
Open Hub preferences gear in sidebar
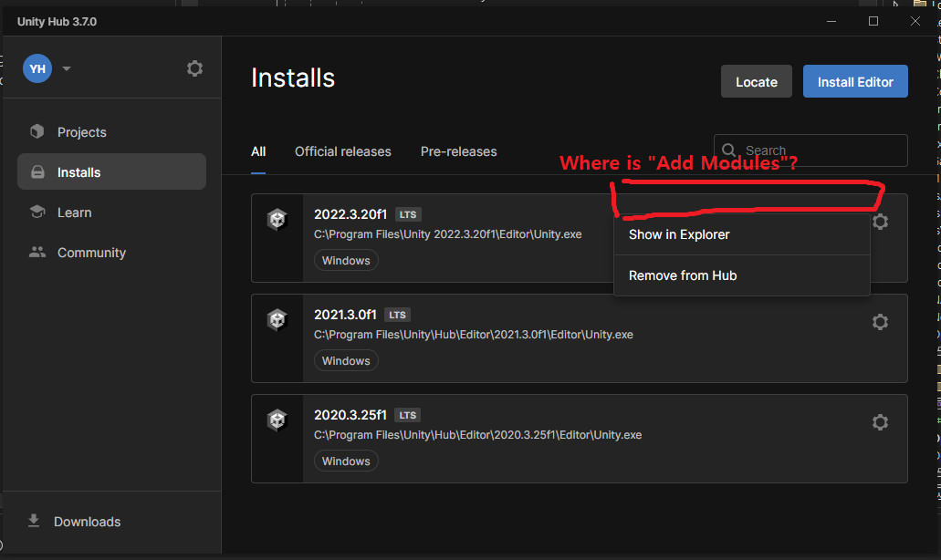[x=194, y=68]
